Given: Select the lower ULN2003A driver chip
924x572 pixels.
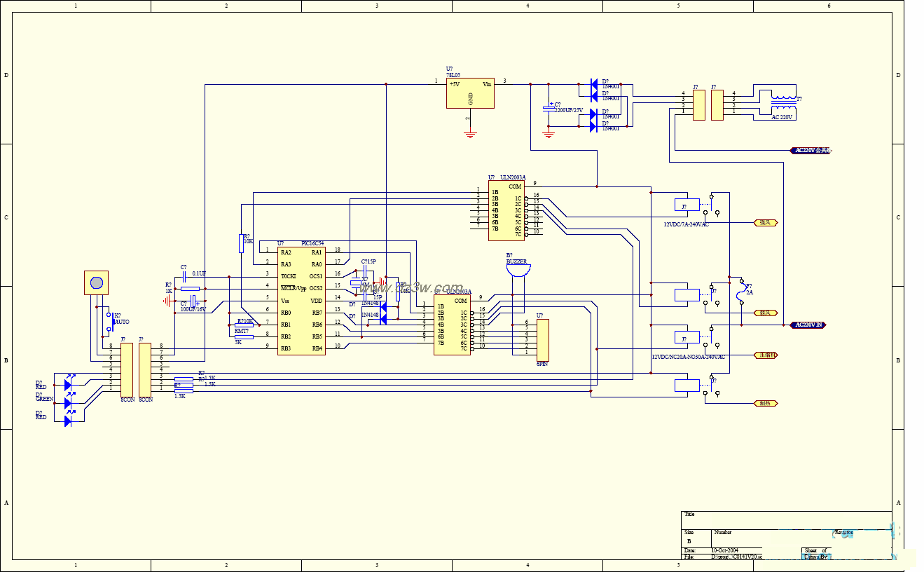Looking at the screenshot, I should pos(452,326).
